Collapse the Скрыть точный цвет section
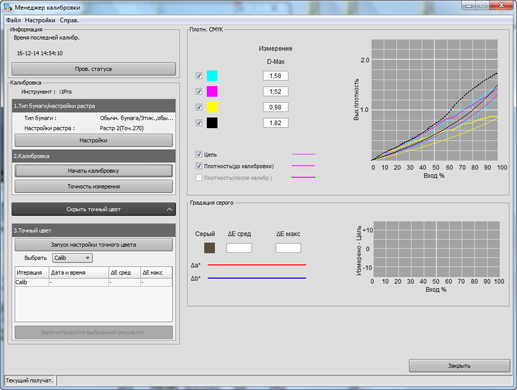Screen dimensions: 517x390 (94, 209)
